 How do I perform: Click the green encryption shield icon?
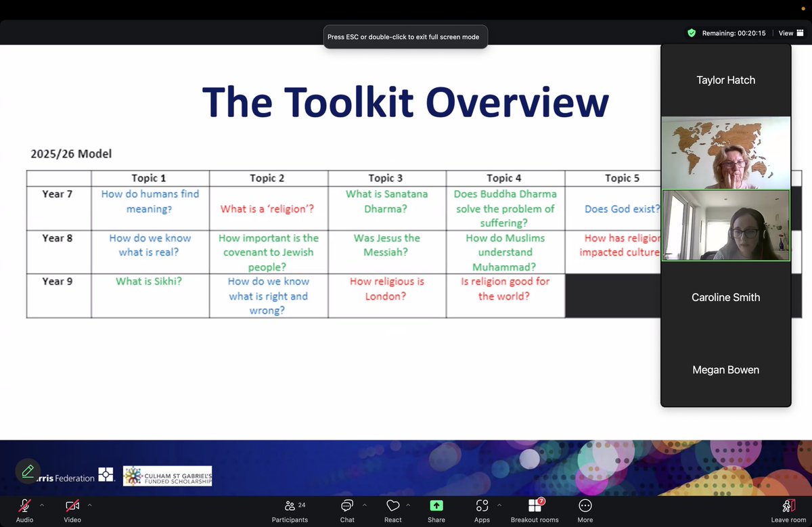(x=691, y=32)
